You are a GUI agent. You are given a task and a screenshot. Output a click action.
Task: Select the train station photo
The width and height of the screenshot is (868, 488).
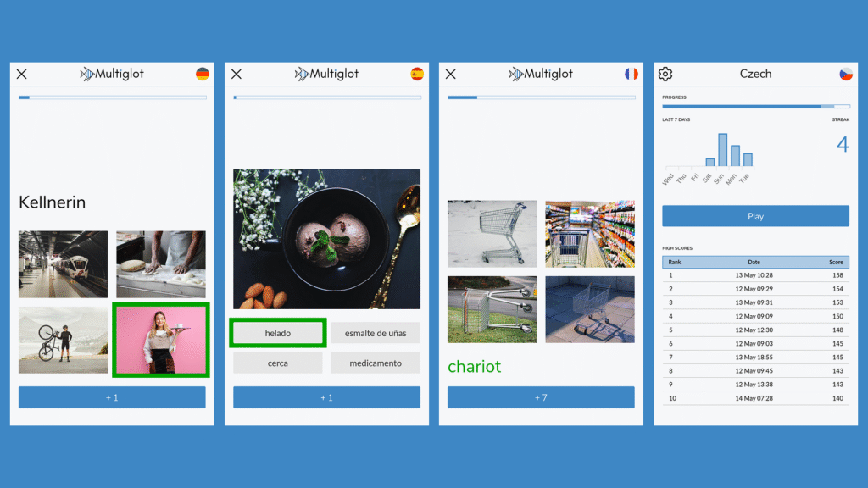(63, 264)
